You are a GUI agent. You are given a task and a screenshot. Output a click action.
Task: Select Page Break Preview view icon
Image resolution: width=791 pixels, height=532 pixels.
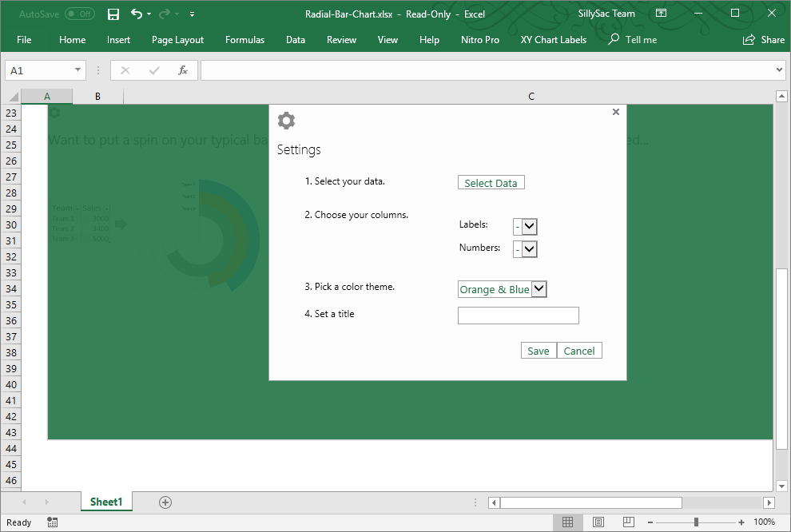pos(629,522)
